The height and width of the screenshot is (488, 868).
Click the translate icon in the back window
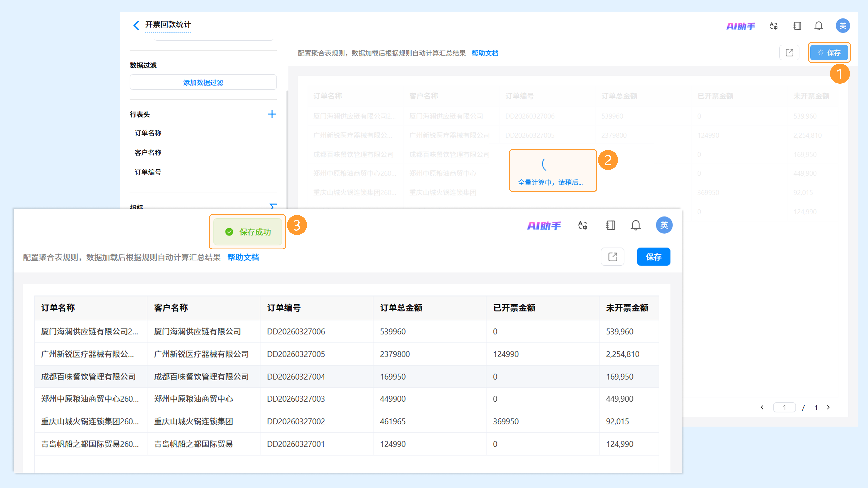coord(774,26)
